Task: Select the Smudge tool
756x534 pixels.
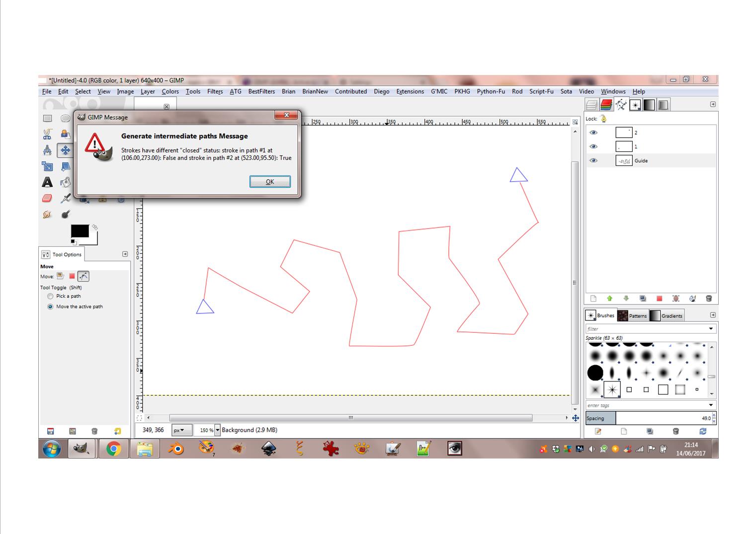Action: coord(47,215)
